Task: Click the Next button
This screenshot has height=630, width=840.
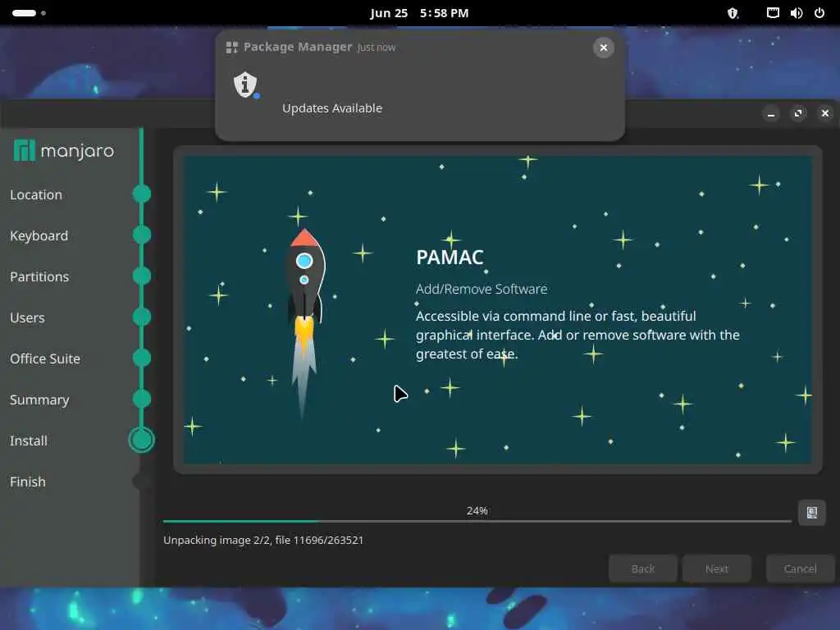Action: tap(717, 568)
